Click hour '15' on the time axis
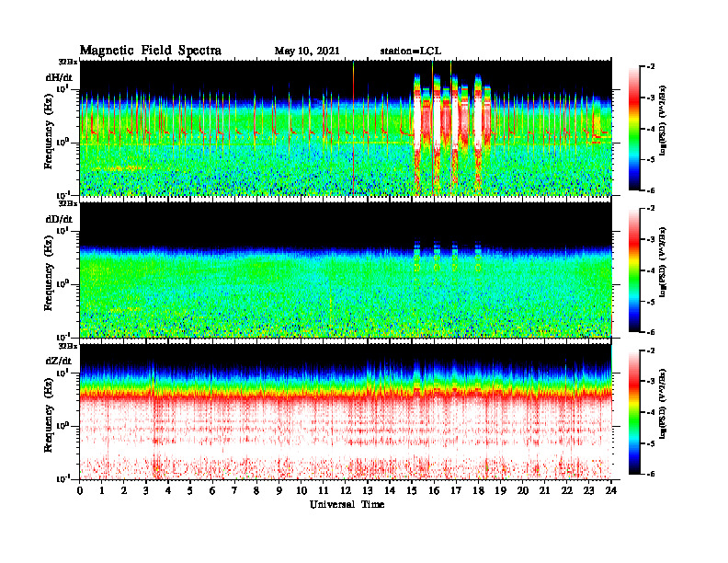Screen dimensions: 728x563 [x=412, y=490]
